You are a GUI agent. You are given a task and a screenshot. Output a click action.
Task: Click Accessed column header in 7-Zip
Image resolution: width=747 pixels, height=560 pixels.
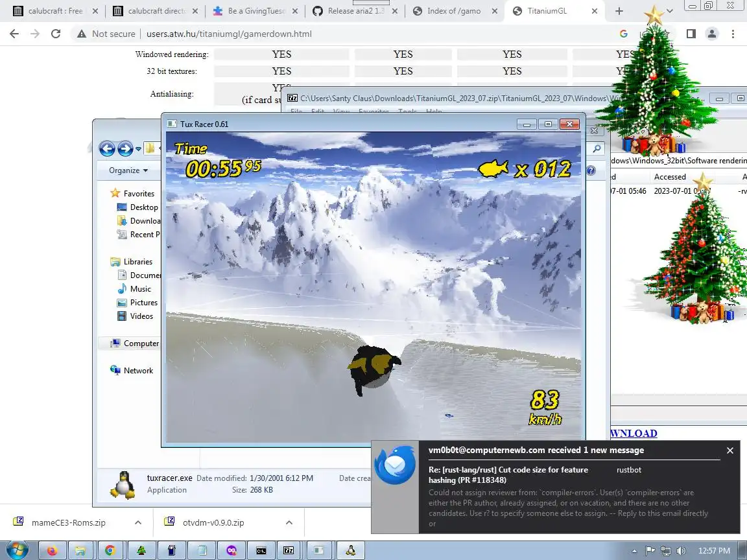(670, 177)
